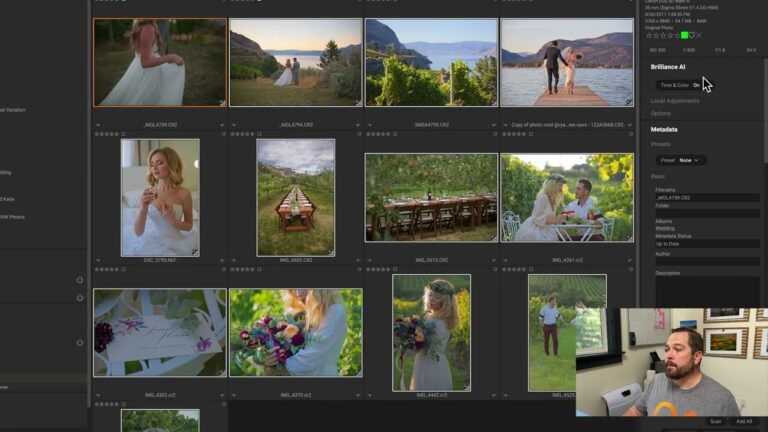The height and width of the screenshot is (432, 768).
Task: Rotate 3M0A4793.CR2 clockwise icon
Action: (x=494, y=125)
